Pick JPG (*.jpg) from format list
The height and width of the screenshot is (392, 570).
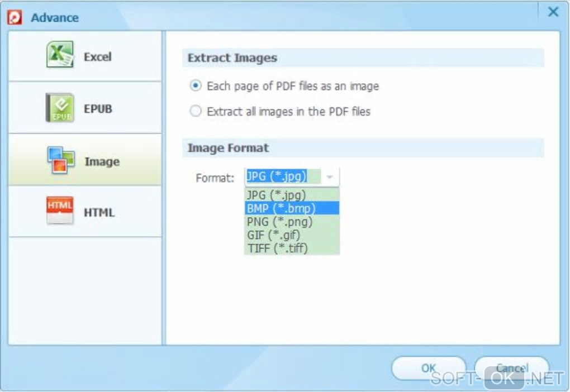click(292, 195)
